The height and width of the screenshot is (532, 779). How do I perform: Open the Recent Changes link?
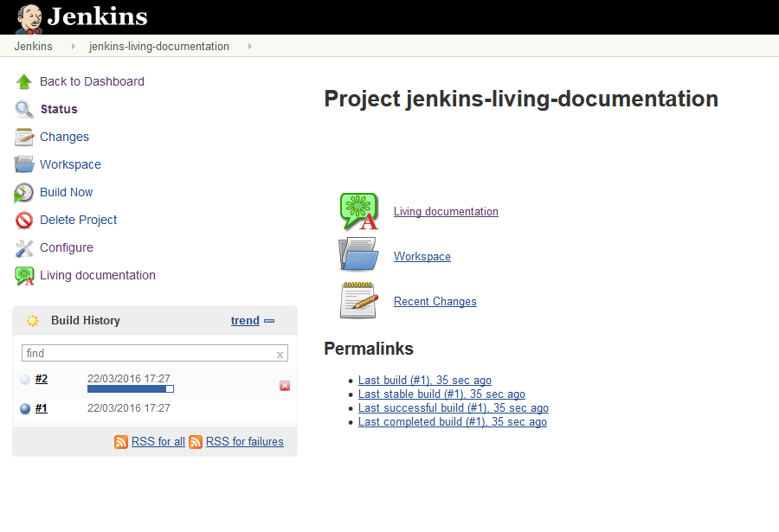(x=435, y=302)
